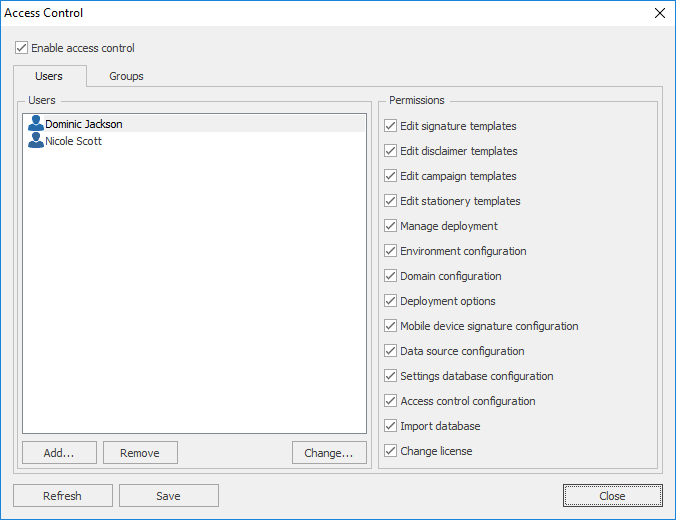Screen dimensions: 676x520
Task: Uncheck Edit signature templates permission
Action: point(390,126)
